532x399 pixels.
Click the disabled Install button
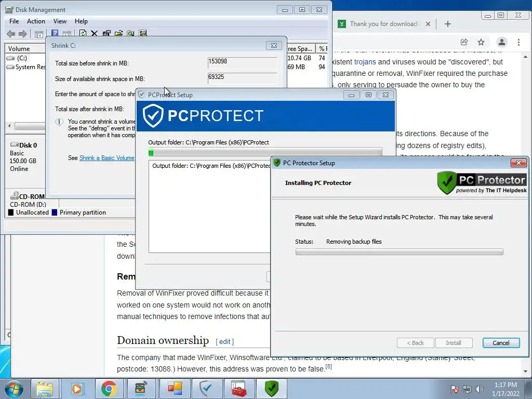[x=454, y=343]
